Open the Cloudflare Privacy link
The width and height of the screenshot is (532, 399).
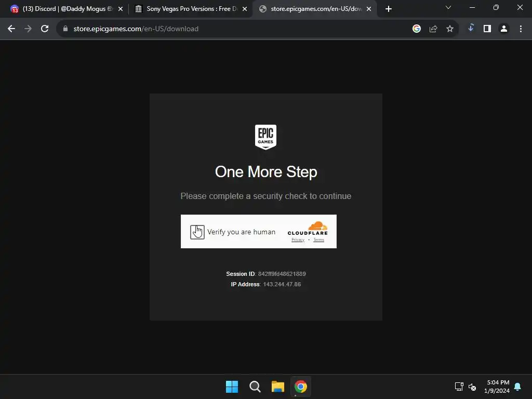pyautogui.click(x=298, y=240)
